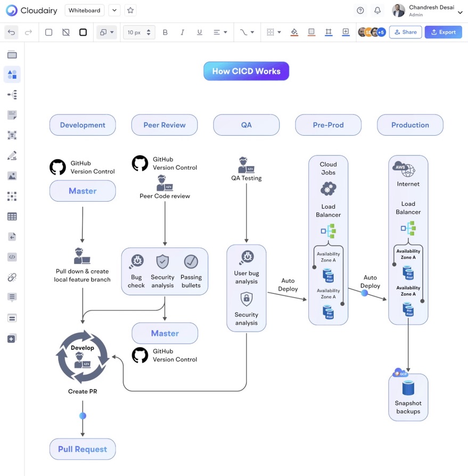Click the Passing bullets checkmark icon
Viewport: 468px width, 476px height.
[191, 261]
